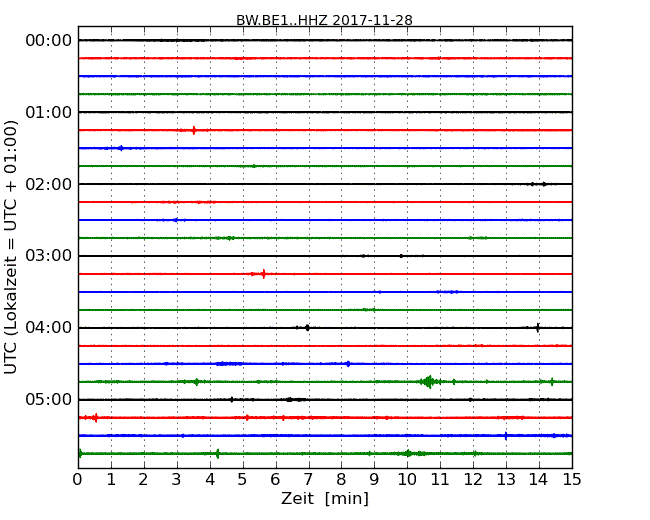
Task: Pick the '6' minute tick label
Action: click(275, 480)
